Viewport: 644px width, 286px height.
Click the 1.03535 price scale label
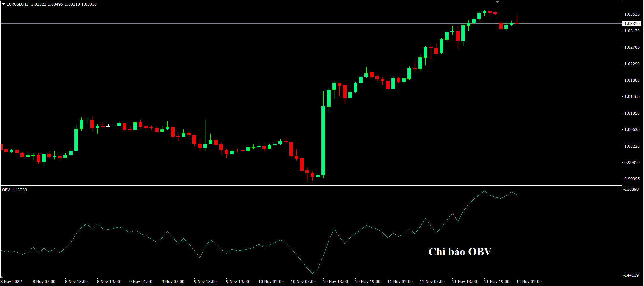(x=632, y=14)
